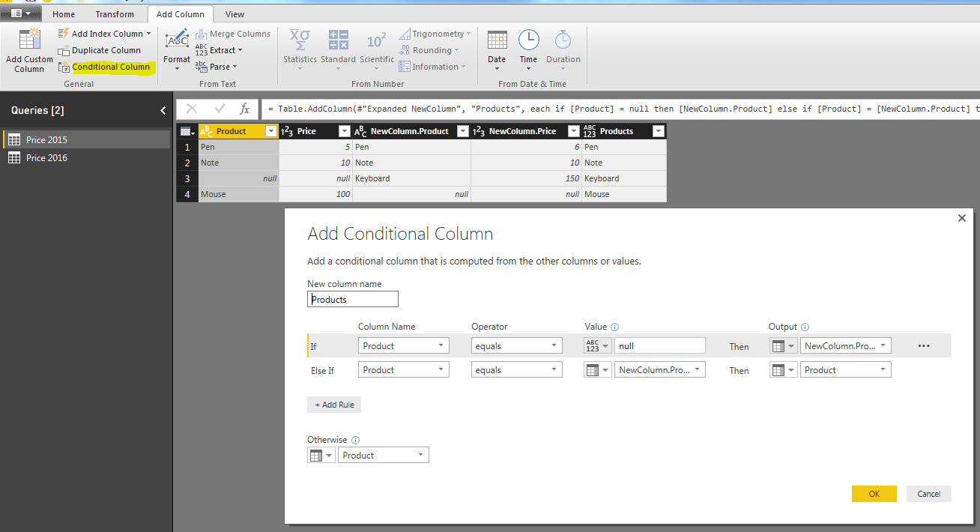The width and height of the screenshot is (980, 532).
Task: Open the If row ellipsis options
Action: [923, 345]
